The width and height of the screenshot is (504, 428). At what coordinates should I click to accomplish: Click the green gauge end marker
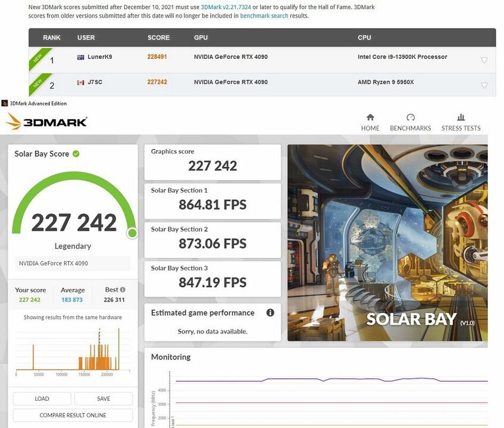click(x=132, y=233)
